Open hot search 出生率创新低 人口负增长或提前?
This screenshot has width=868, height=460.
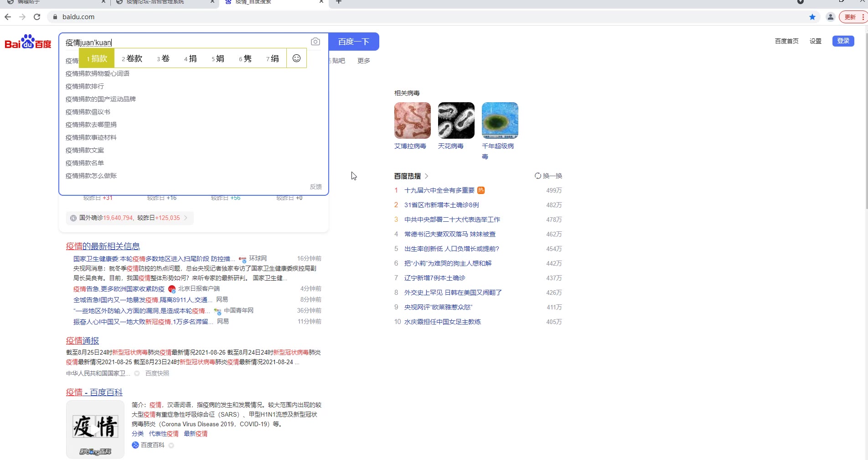[452, 249]
